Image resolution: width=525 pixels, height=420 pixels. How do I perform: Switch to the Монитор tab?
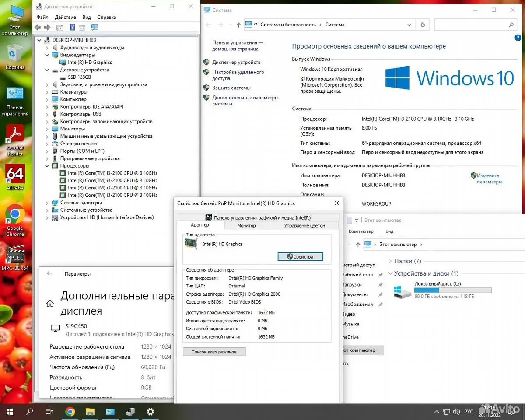coord(247,225)
